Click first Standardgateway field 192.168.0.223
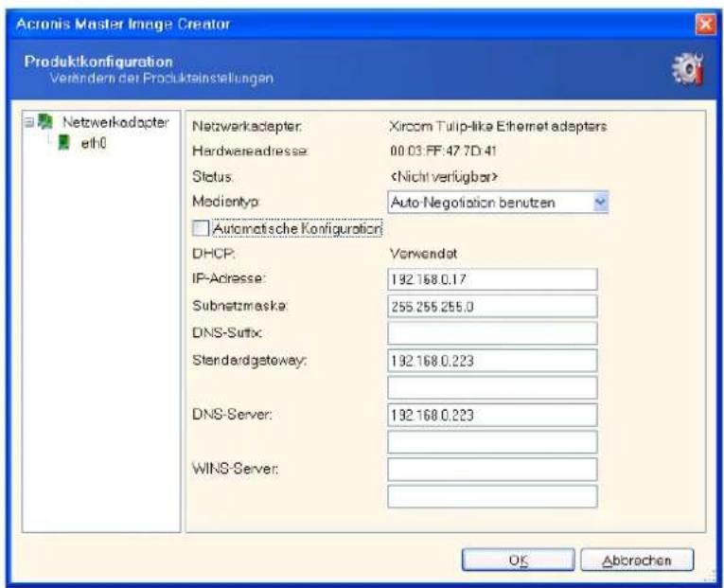 [x=492, y=361]
